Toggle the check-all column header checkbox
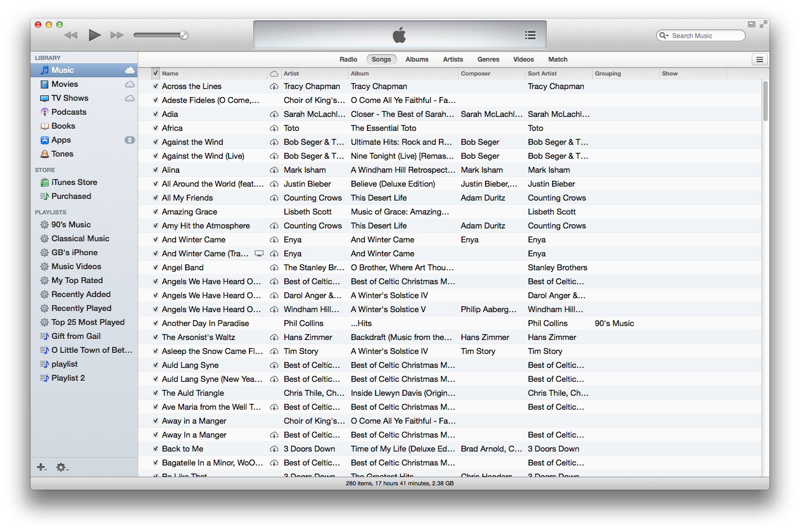The image size is (800, 532). point(156,73)
